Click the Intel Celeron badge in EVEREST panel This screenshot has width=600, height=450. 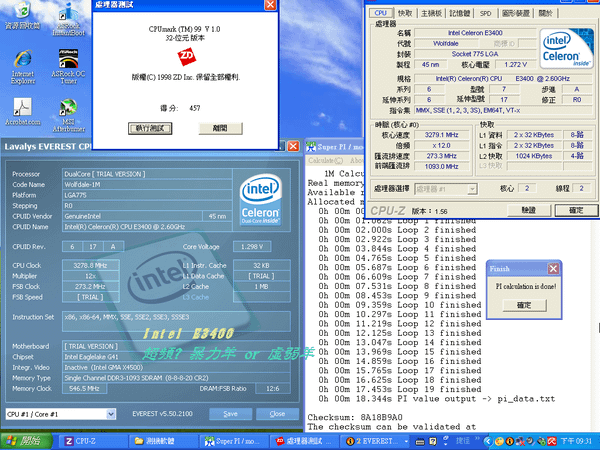click(x=261, y=199)
